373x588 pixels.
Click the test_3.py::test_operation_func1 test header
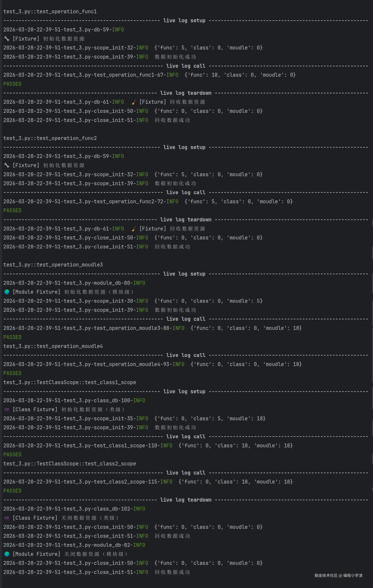coord(50,11)
